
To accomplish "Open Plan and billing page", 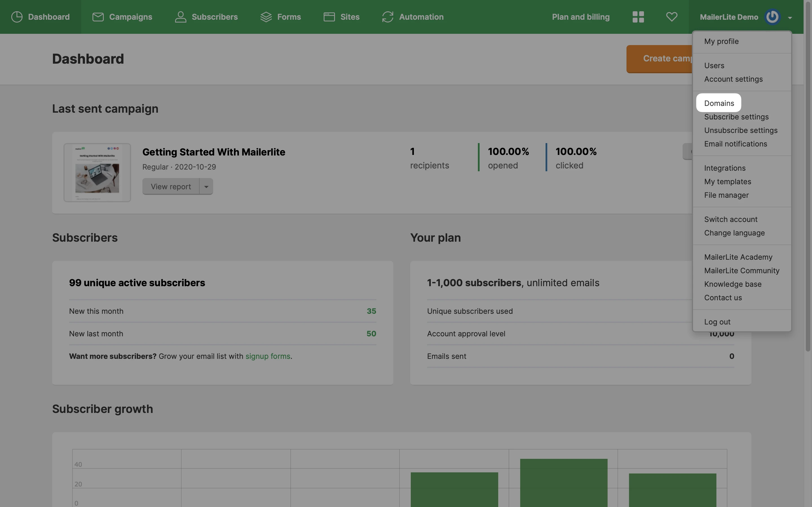I will 581,17.
